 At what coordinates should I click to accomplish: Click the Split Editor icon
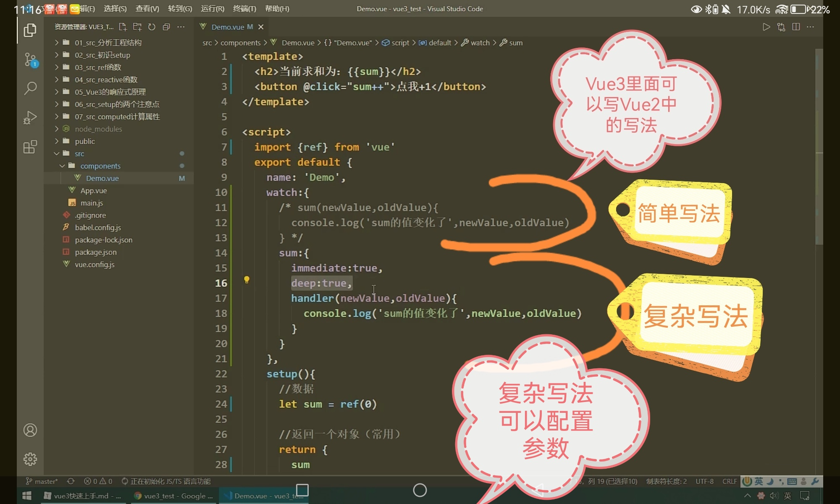click(x=795, y=27)
